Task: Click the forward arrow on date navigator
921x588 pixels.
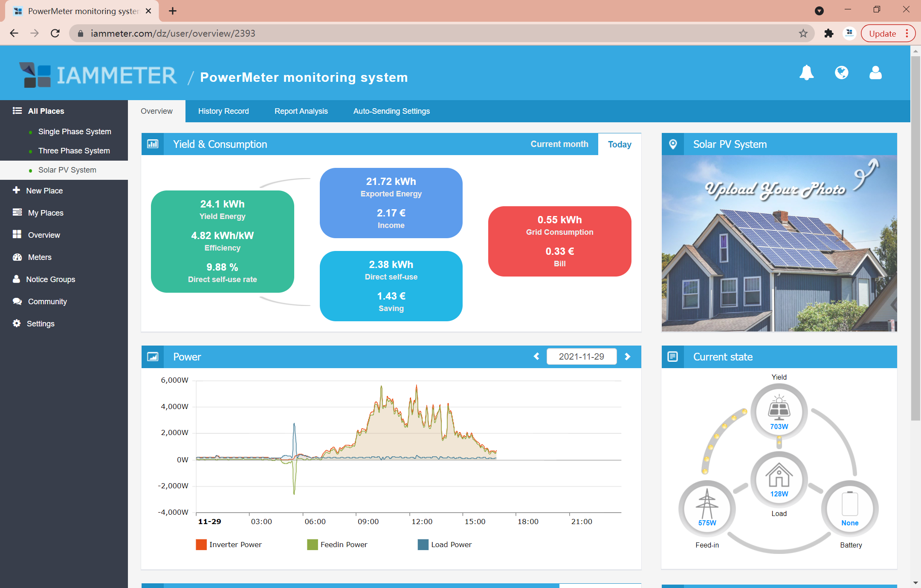Action: pyautogui.click(x=627, y=357)
